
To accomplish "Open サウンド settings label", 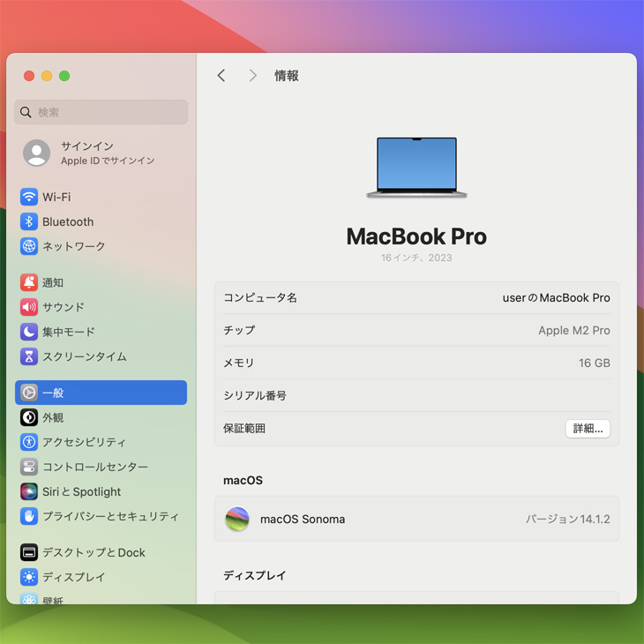I will [64, 307].
